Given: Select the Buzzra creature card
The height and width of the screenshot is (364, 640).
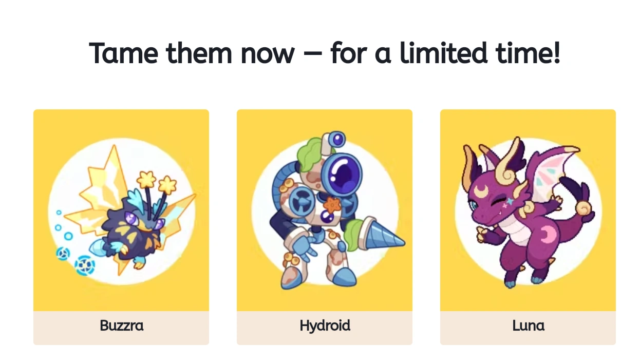Looking at the screenshot, I should 121,226.
